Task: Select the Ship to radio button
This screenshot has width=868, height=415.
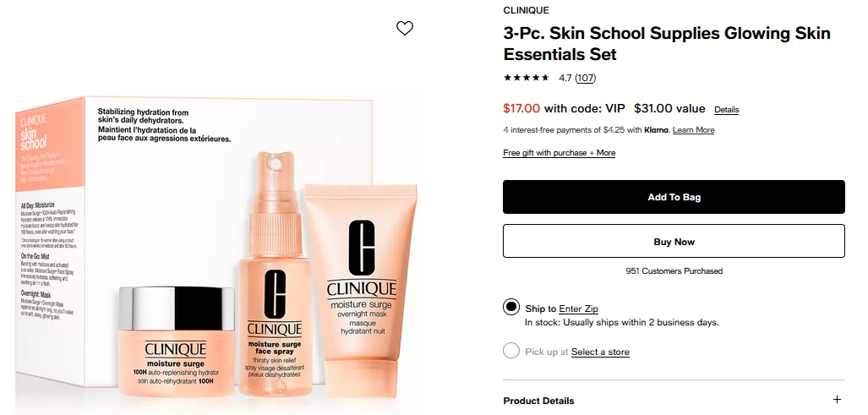Action: (511, 307)
